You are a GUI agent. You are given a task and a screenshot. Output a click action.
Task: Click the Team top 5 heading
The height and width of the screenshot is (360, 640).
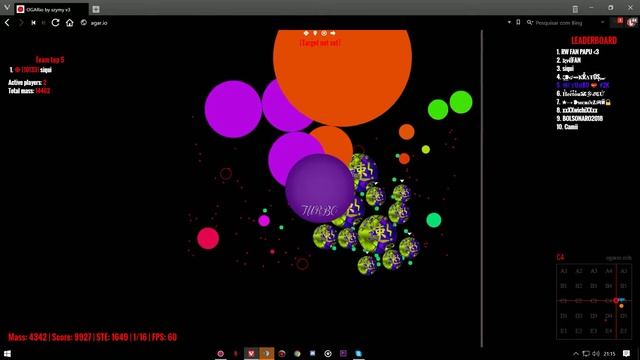50,60
